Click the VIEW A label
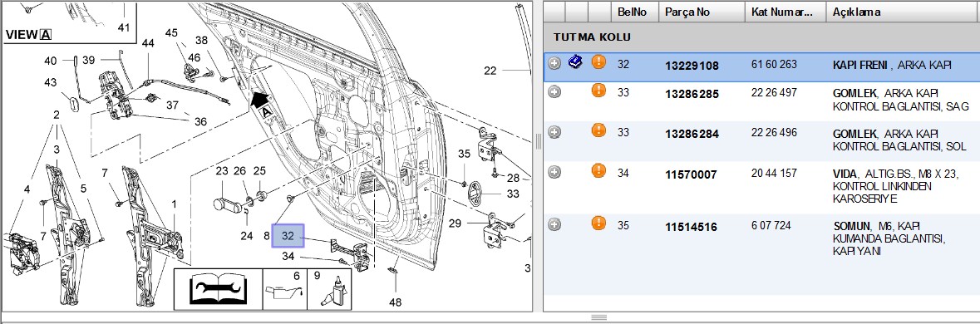980x324 pixels. pos(28,35)
